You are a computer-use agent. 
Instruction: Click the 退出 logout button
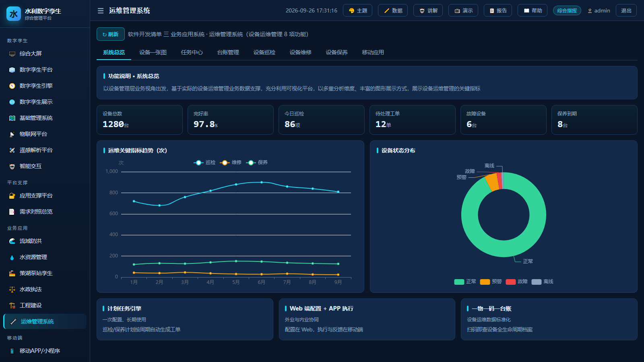[626, 10]
